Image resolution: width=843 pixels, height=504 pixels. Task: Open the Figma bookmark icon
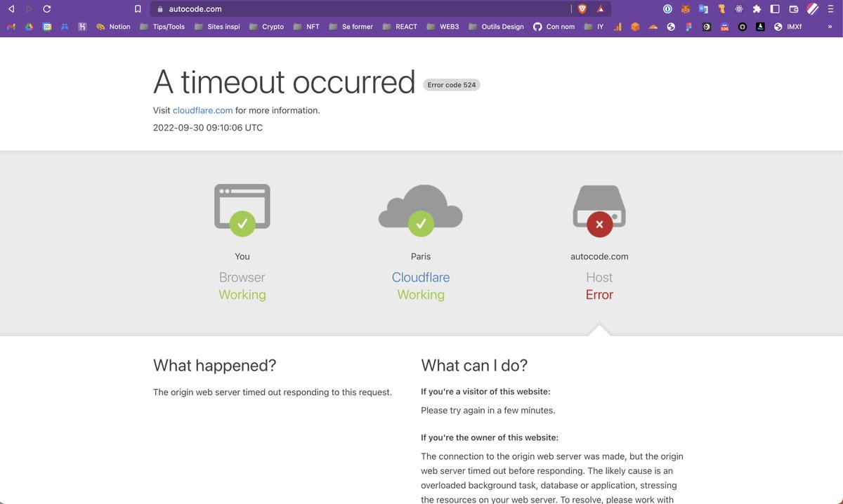tap(688, 27)
